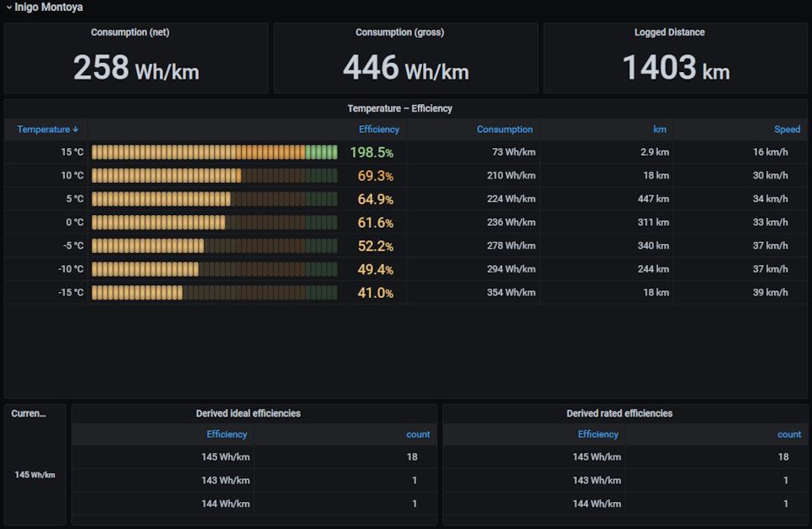Open Derived rated efficiencies panel title menu

pos(619,413)
